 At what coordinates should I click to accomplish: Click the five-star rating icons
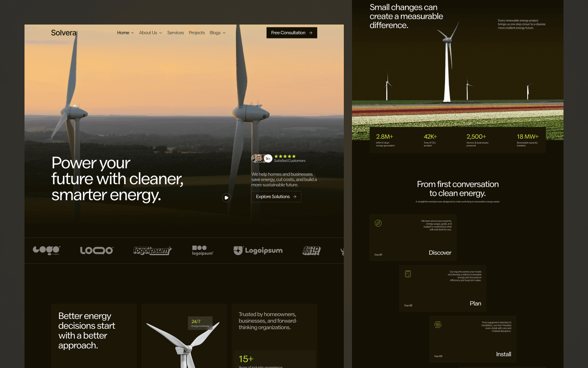pos(285,156)
